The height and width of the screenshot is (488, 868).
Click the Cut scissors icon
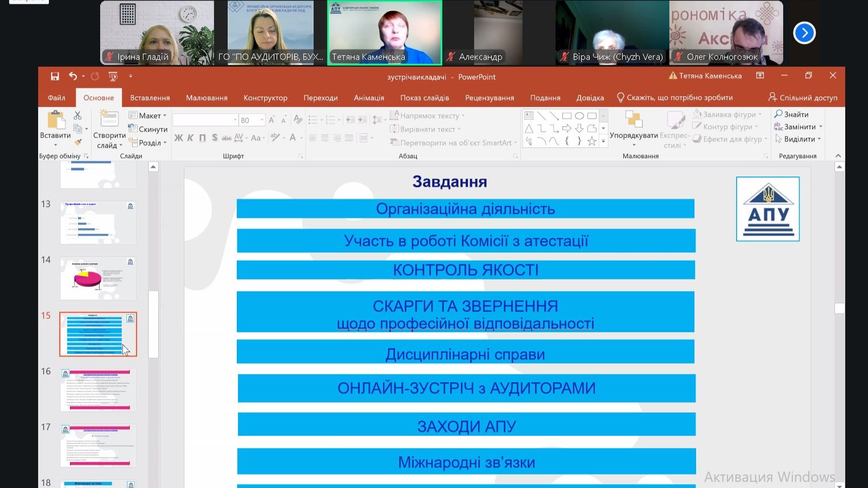coord(78,115)
